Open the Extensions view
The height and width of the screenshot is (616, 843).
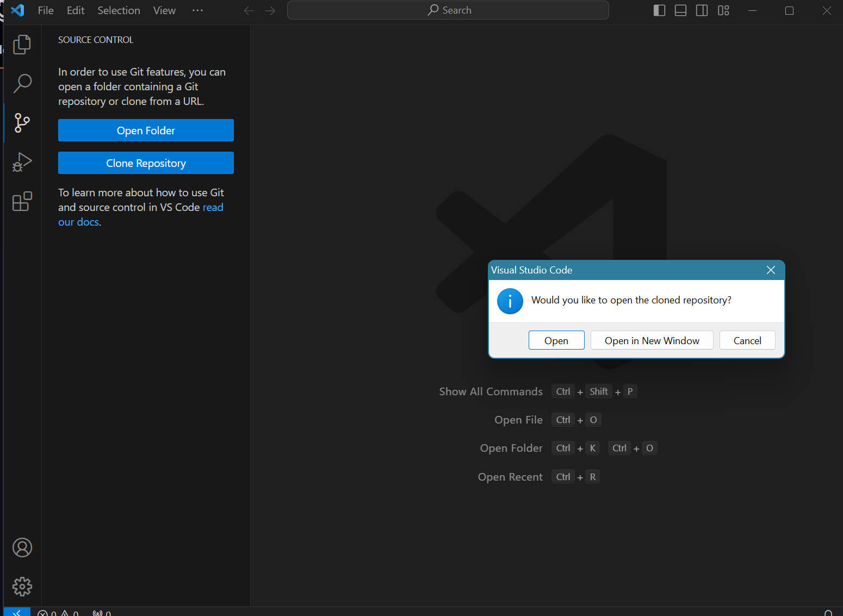pyautogui.click(x=22, y=201)
